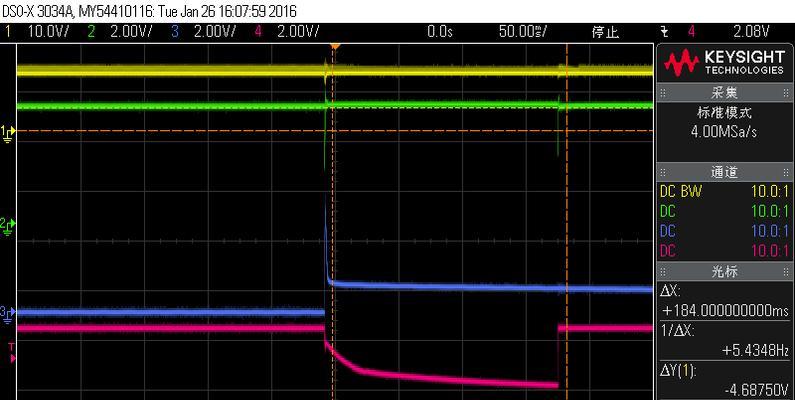The image size is (795, 400).
Task: Click the falling edge trigger slope icon
Action: (665, 32)
